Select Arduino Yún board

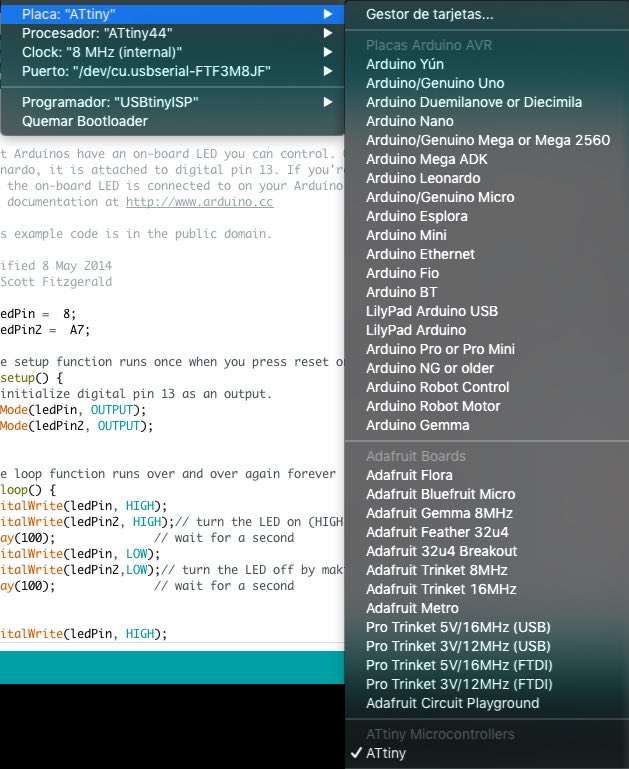(404, 64)
